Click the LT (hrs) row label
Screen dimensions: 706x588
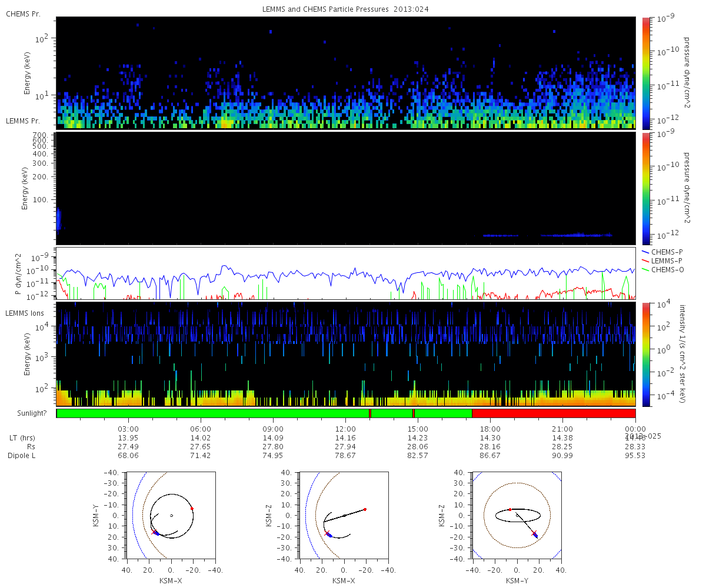22,438
